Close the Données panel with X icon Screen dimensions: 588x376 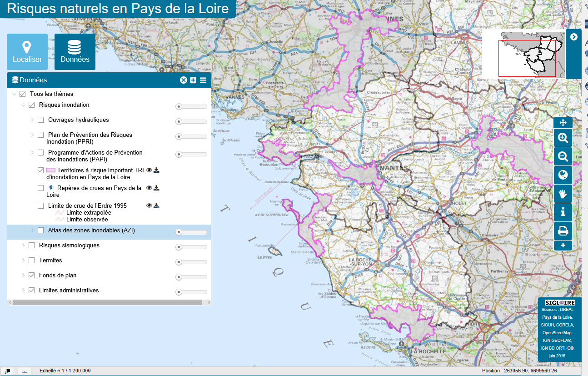click(184, 80)
